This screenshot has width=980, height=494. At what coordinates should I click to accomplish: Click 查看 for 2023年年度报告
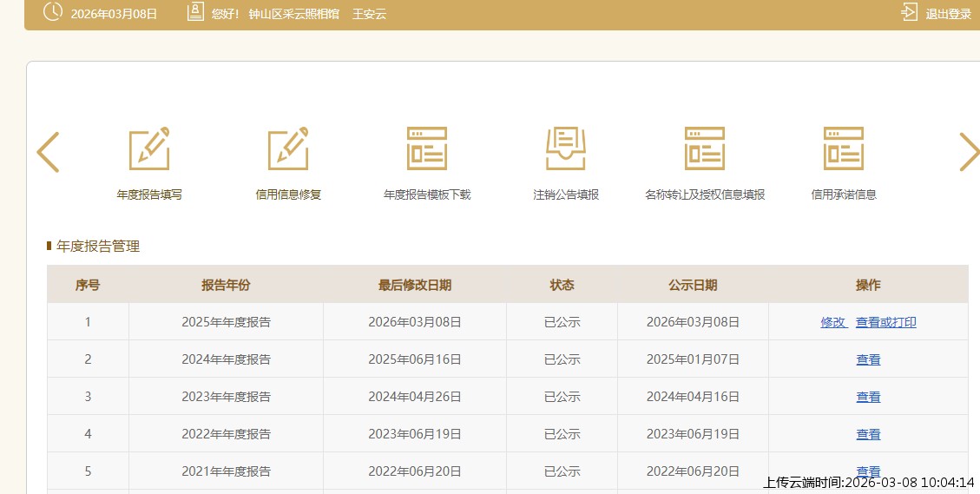coord(868,397)
